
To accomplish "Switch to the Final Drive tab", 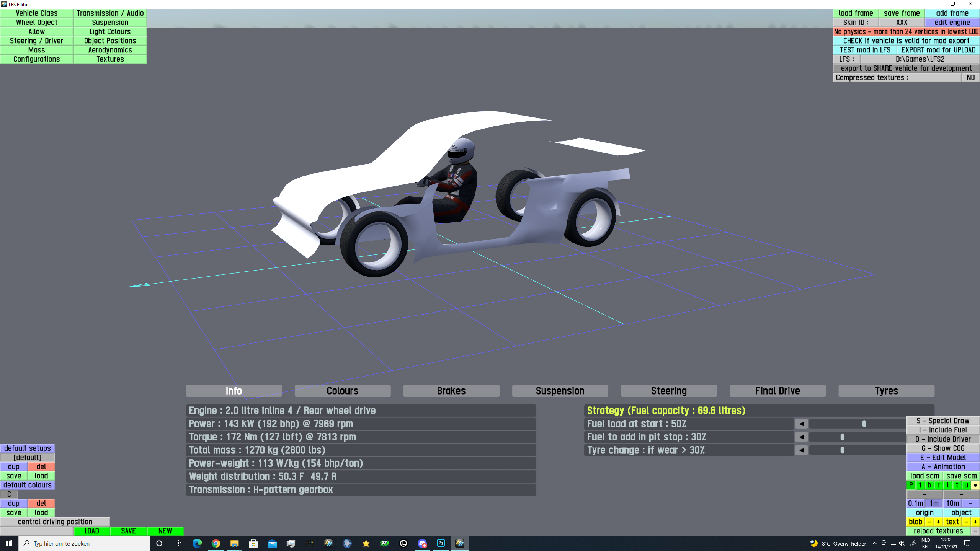I will [777, 391].
